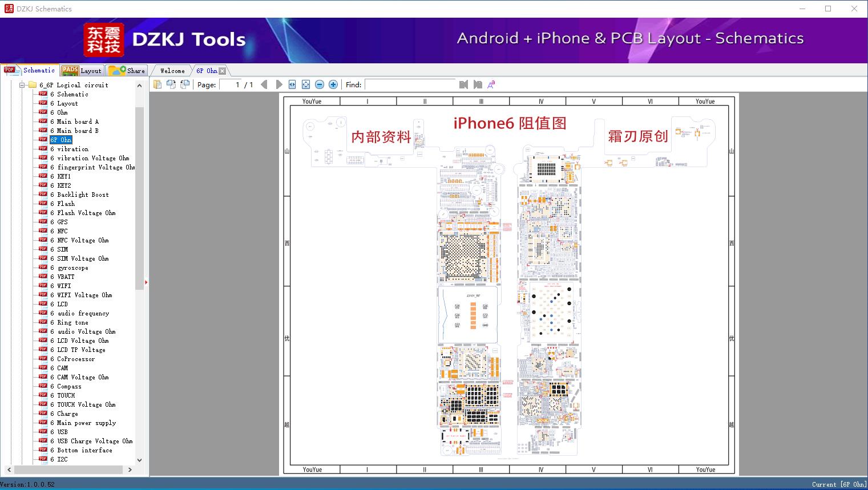Select 6 Flash Voltage Ohm entry
The width and height of the screenshot is (868, 490).
pyautogui.click(x=83, y=213)
